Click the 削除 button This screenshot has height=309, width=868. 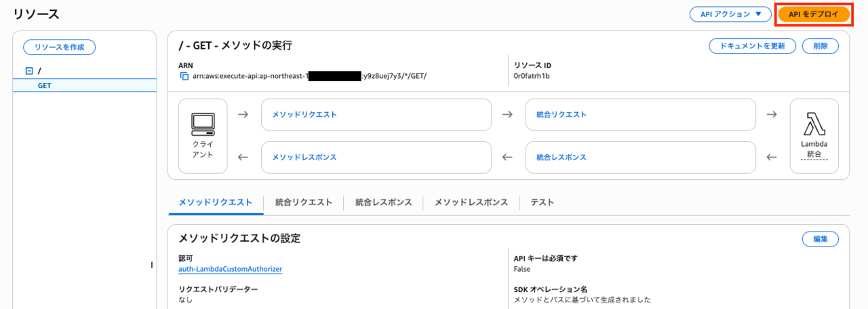click(820, 46)
